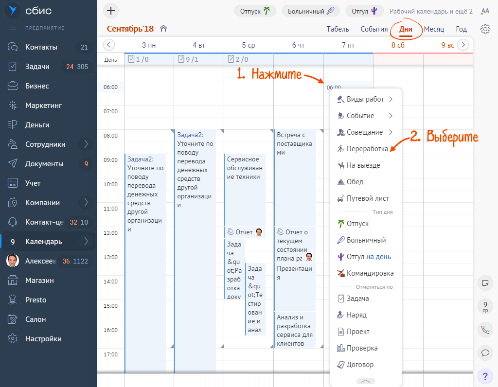This screenshot has width=498, height=387.
Task: Open the help question mark icon
Action: click(x=485, y=376)
